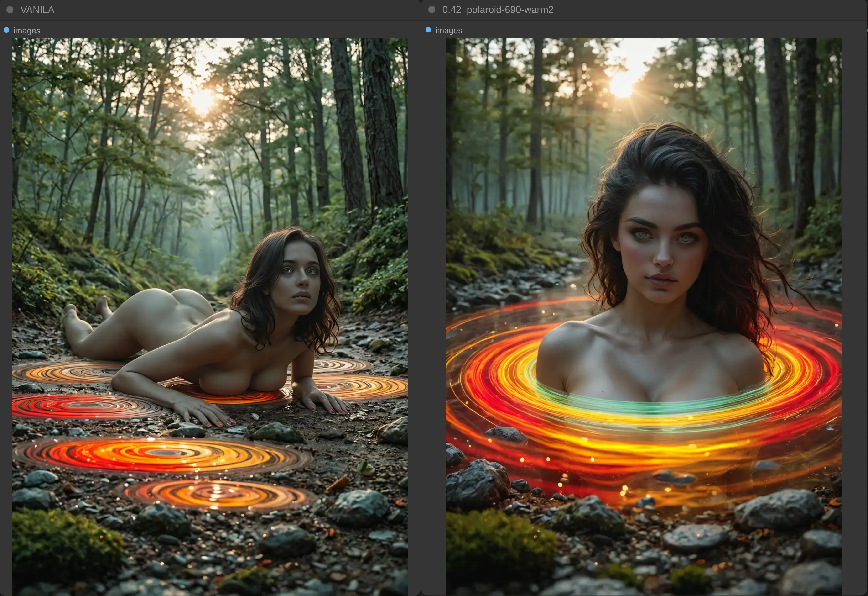Click the right border of the polaroid node
The width and height of the screenshot is (868, 596).
[x=867, y=299]
